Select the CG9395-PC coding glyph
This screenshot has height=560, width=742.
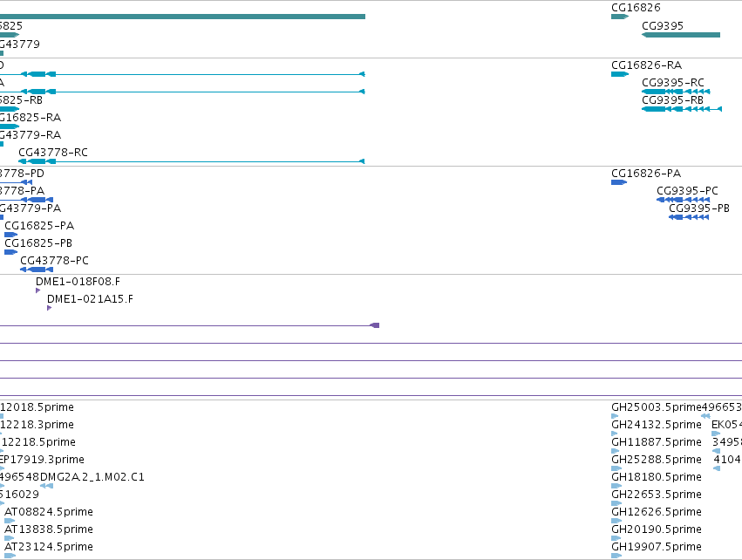coord(684,200)
